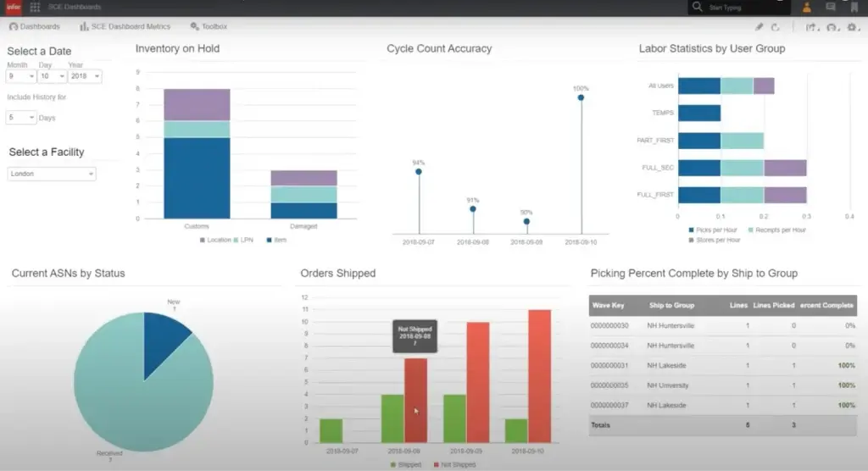
Task: Open the Dashboards menu
Action: [34, 27]
